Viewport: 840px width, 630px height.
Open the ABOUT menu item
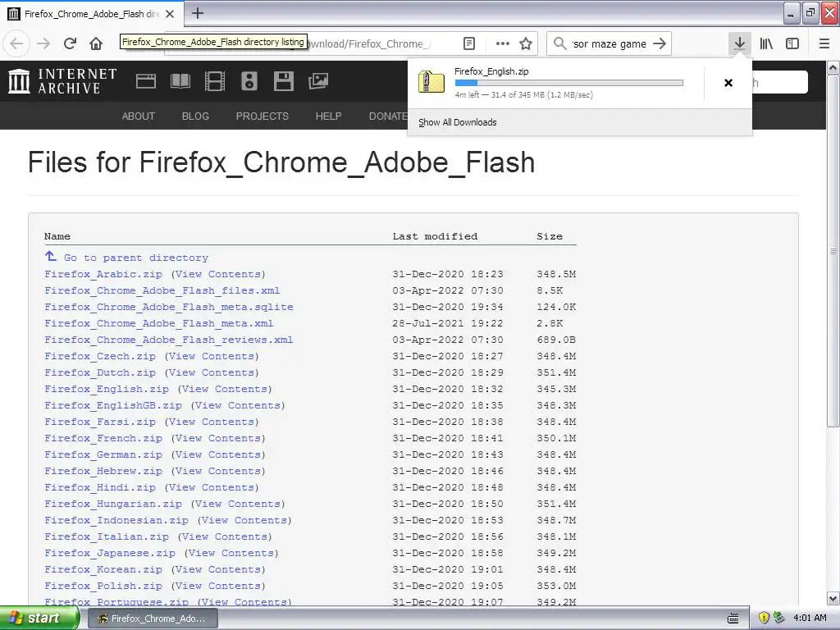[x=138, y=116]
